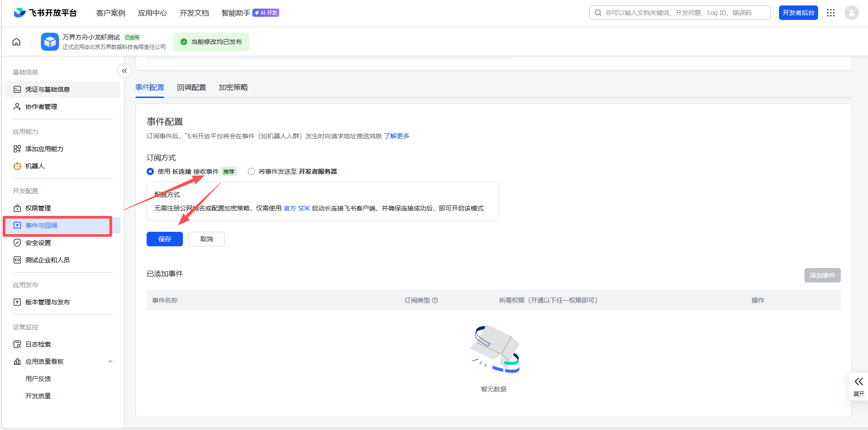Click the home icon in header
Image resolution: width=868 pixels, height=430 pixels.
click(16, 42)
